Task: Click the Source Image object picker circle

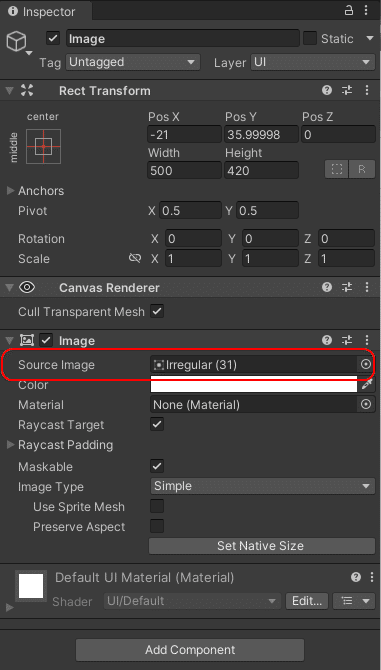Action: pos(366,364)
